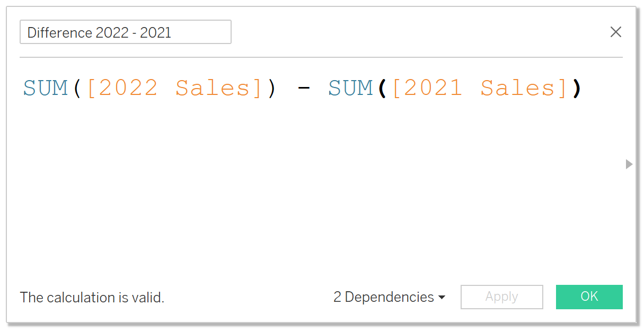Viewport: 644px width, 331px height.
Task: Click the first SUM function keyword
Action: click(x=46, y=88)
